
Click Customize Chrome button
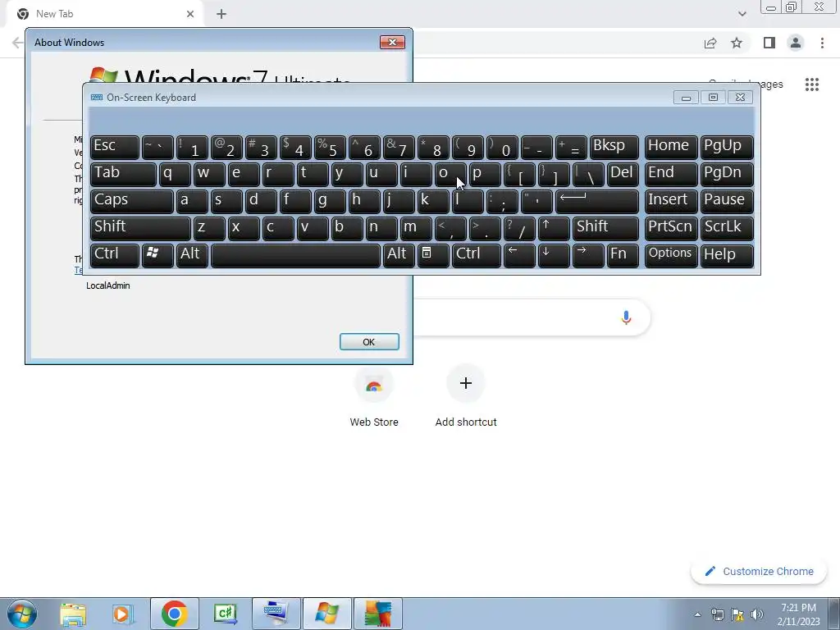coord(760,572)
